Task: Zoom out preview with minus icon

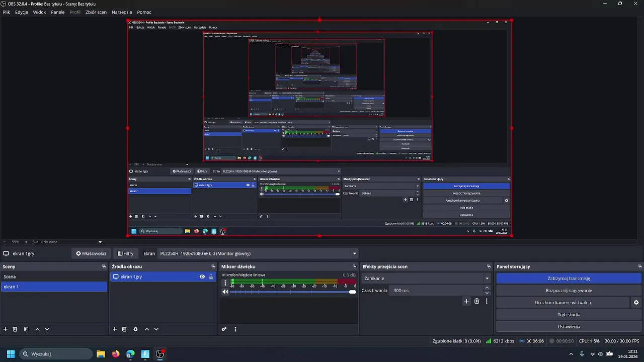Action: click(5, 242)
